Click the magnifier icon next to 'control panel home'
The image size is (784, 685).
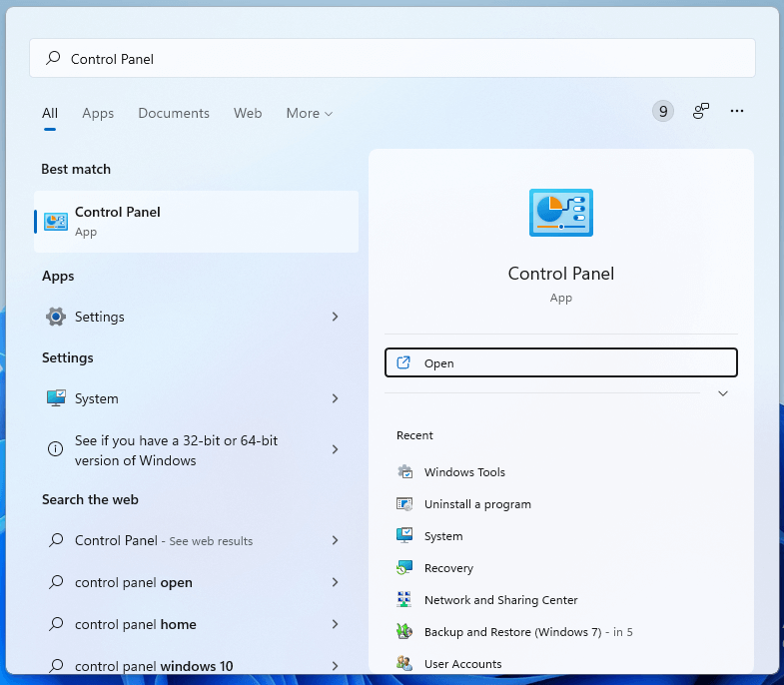56,624
